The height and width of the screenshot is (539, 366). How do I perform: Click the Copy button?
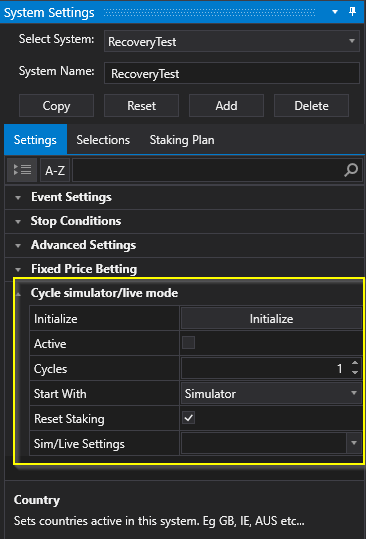coord(56,106)
